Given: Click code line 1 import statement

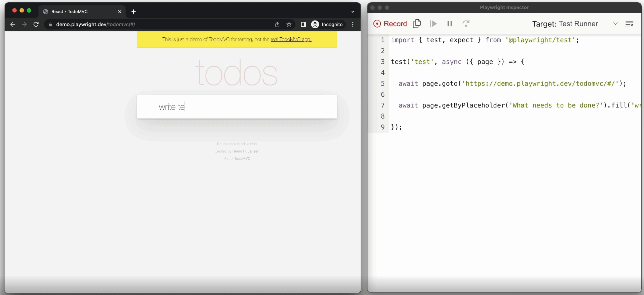Looking at the screenshot, I should click(x=485, y=40).
